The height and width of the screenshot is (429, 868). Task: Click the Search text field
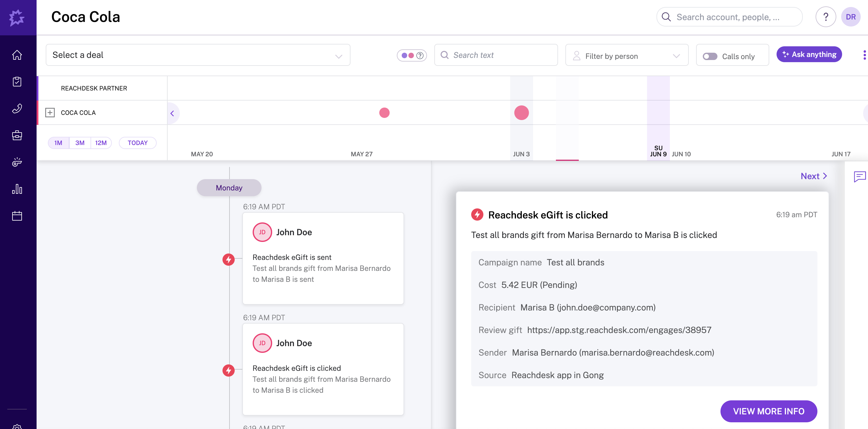(x=496, y=55)
